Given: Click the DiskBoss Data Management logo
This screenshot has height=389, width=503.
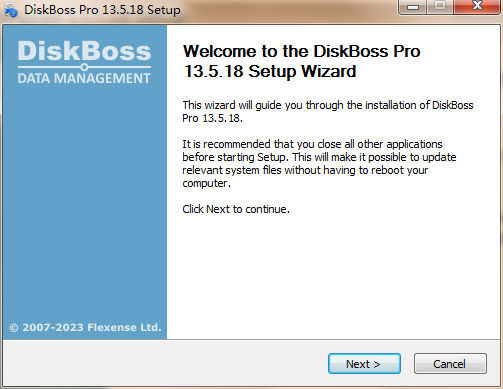Looking at the screenshot, I should tap(84, 62).
